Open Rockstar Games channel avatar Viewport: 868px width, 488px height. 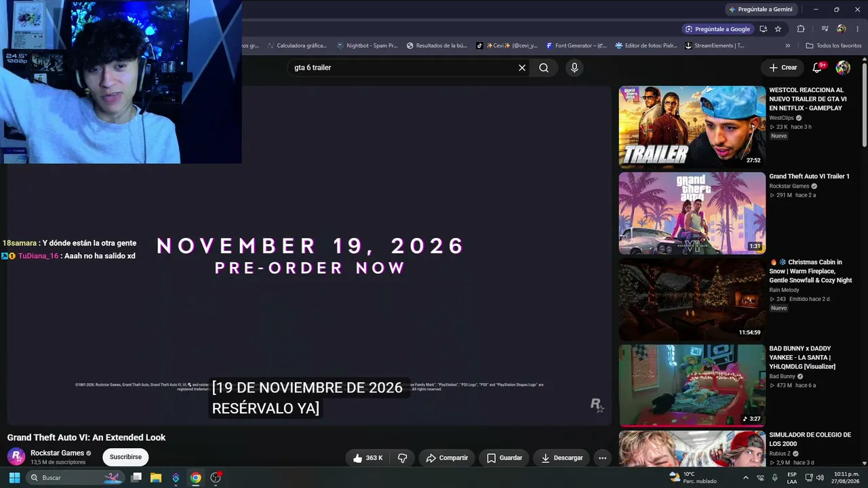point(16,457)
